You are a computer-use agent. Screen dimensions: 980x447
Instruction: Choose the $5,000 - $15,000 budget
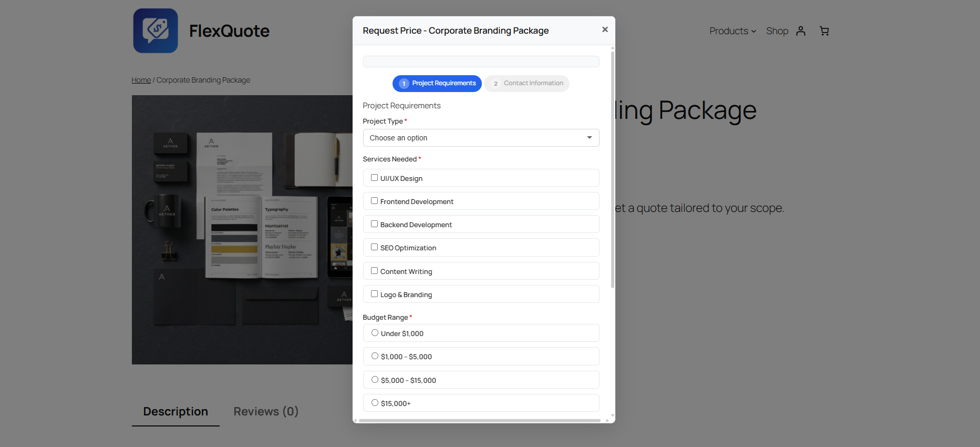[x=375, y=380]
